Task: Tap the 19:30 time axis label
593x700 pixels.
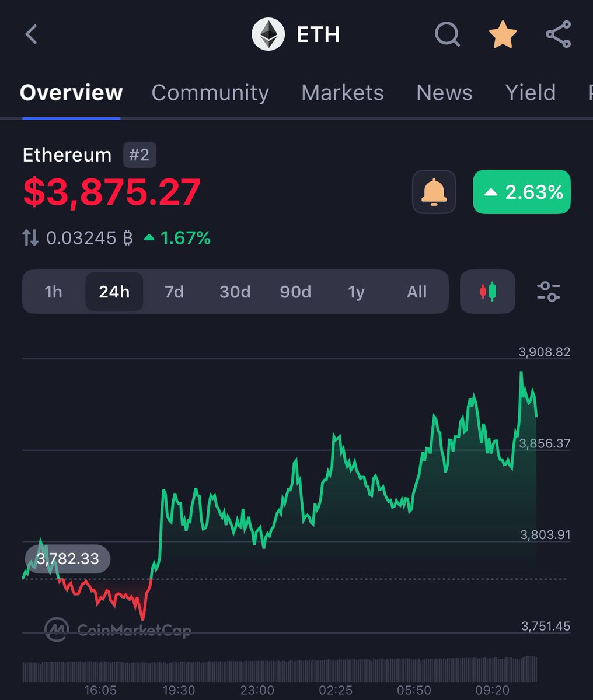Action: 179,691
